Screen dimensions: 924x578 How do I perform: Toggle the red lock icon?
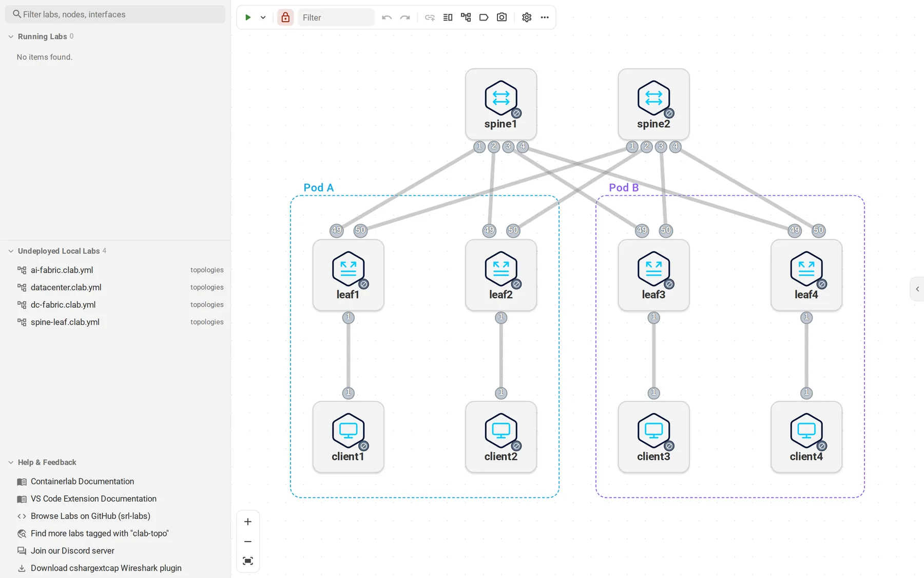285,17
